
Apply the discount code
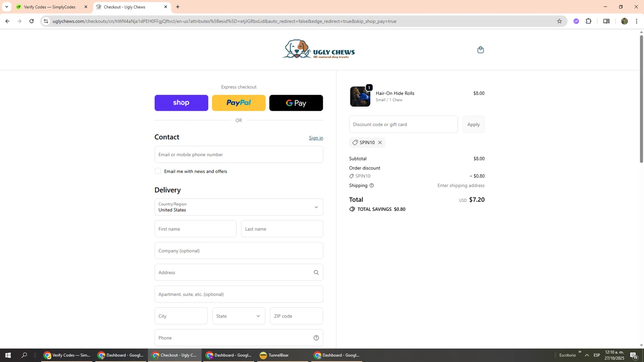pos(474,124)
